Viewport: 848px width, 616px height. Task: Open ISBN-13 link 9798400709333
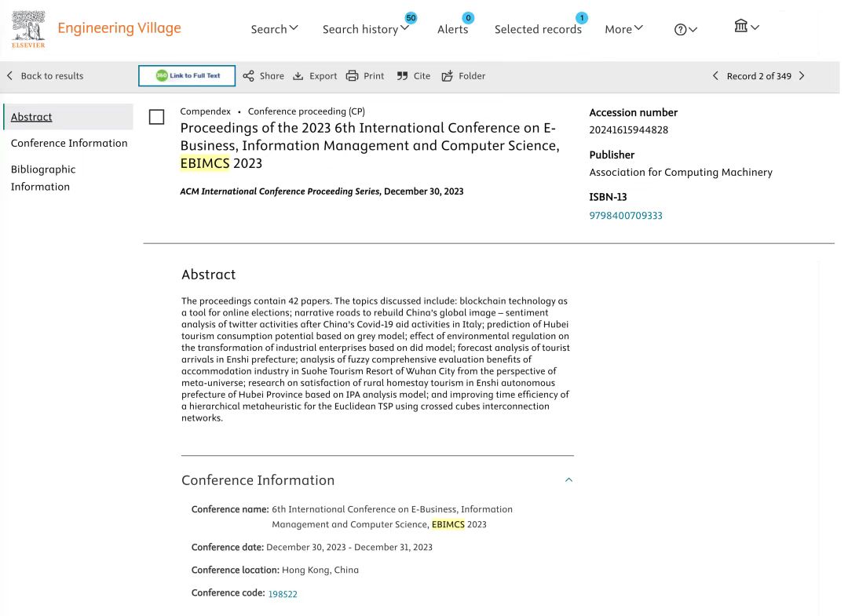(x=626, y=216)
